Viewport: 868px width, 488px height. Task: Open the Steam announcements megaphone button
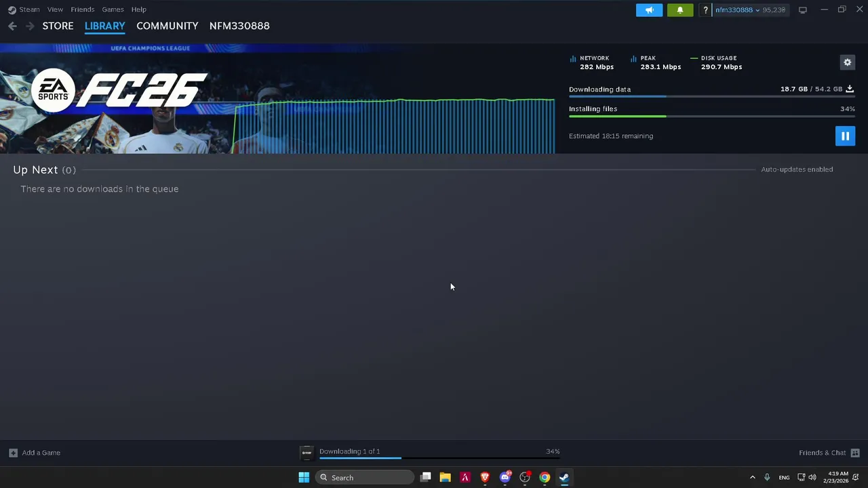coord(649,10)
